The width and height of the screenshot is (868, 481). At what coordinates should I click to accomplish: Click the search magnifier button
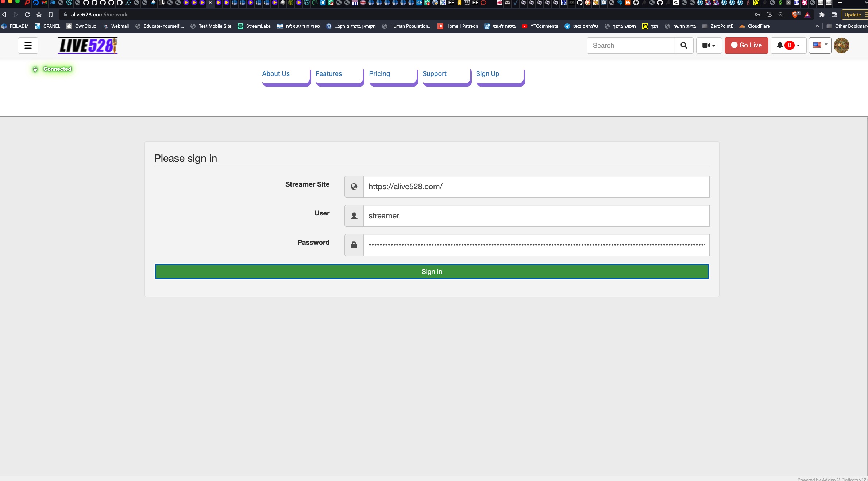point(684,46)
